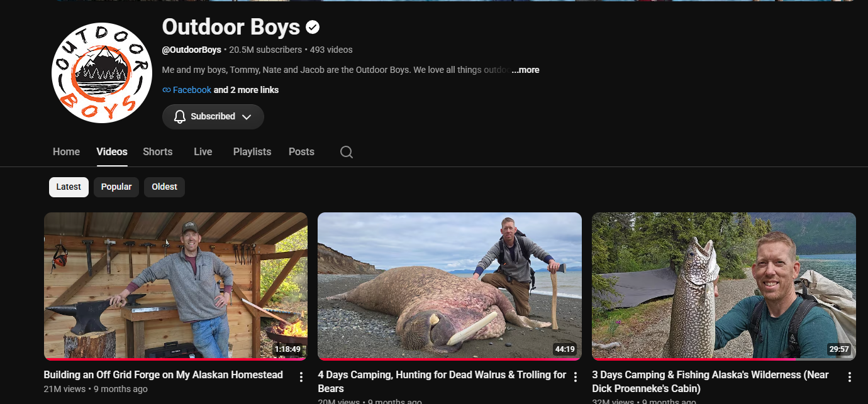Click the 44:19 duration badge
Screen dimensions: 868x404
tap(565, 349)
